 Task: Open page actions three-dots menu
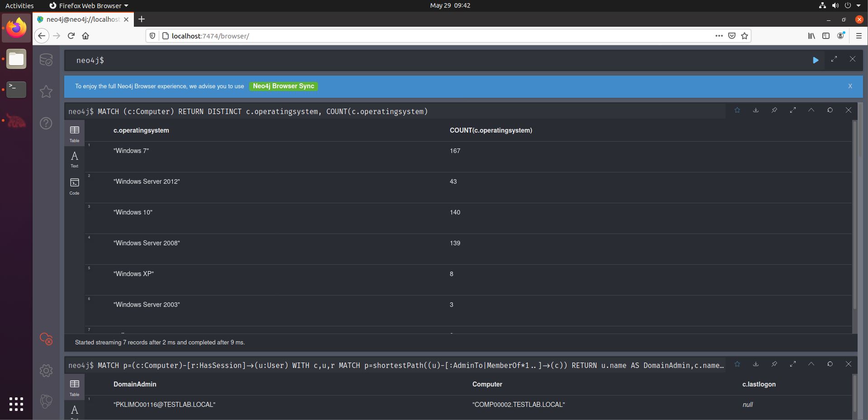click(719, 36)
